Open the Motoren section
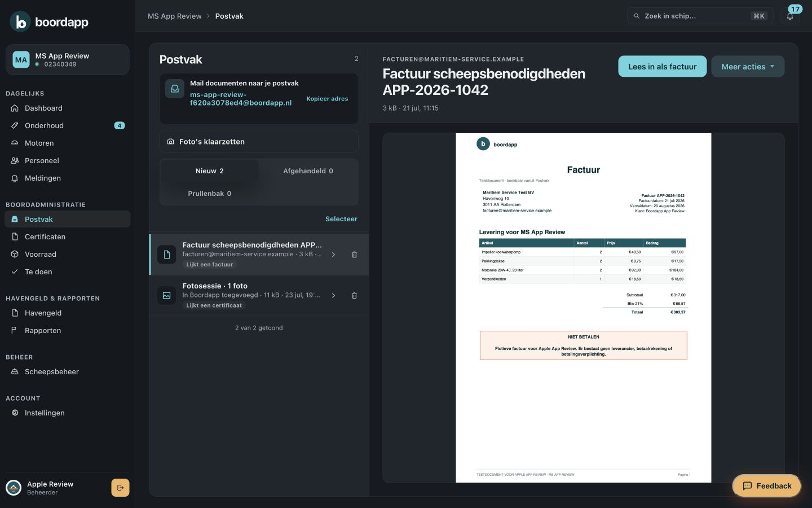812x508 pixels. pyautogui.click(x=68, y=143)
